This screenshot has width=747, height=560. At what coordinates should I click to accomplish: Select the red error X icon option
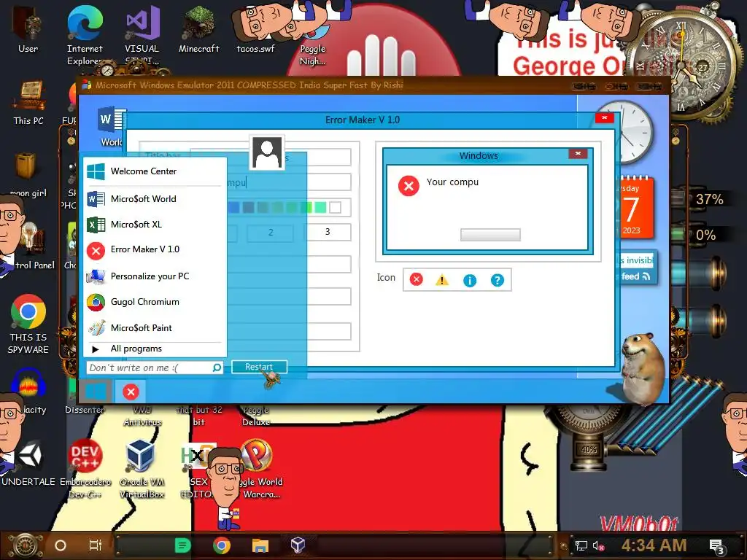coord(417,279)
